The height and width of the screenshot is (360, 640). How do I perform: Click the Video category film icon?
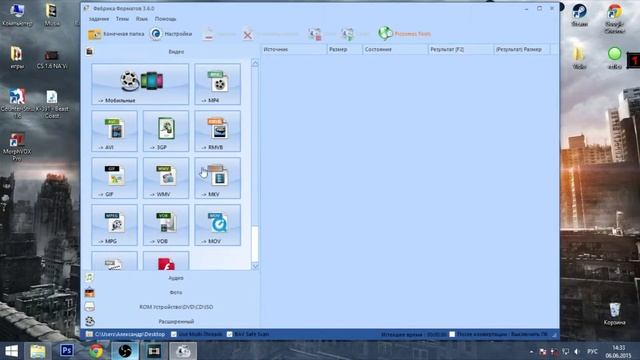[x=89, y=51]
